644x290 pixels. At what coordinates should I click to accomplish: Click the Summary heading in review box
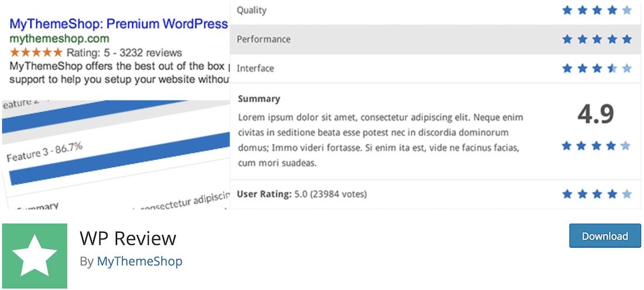[x=259, y=99]
